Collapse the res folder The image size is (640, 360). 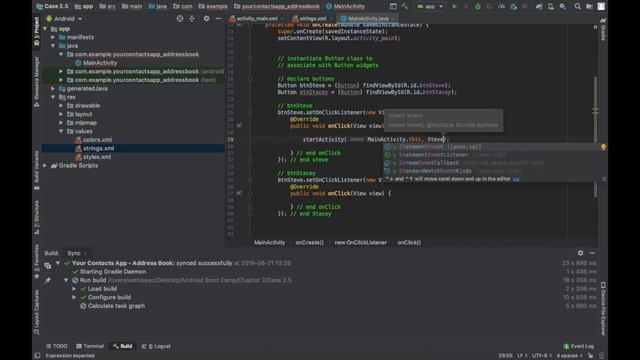(x=53, y=97)
